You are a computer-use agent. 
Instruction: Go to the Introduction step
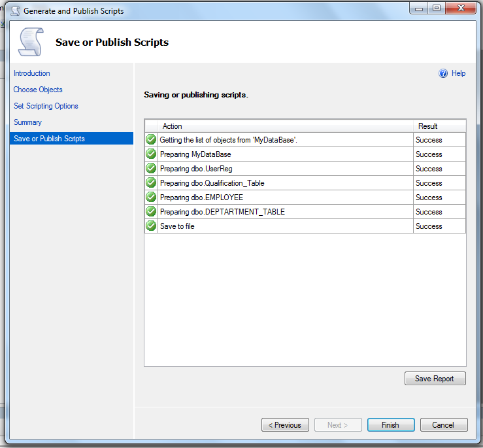click(32, 73)
